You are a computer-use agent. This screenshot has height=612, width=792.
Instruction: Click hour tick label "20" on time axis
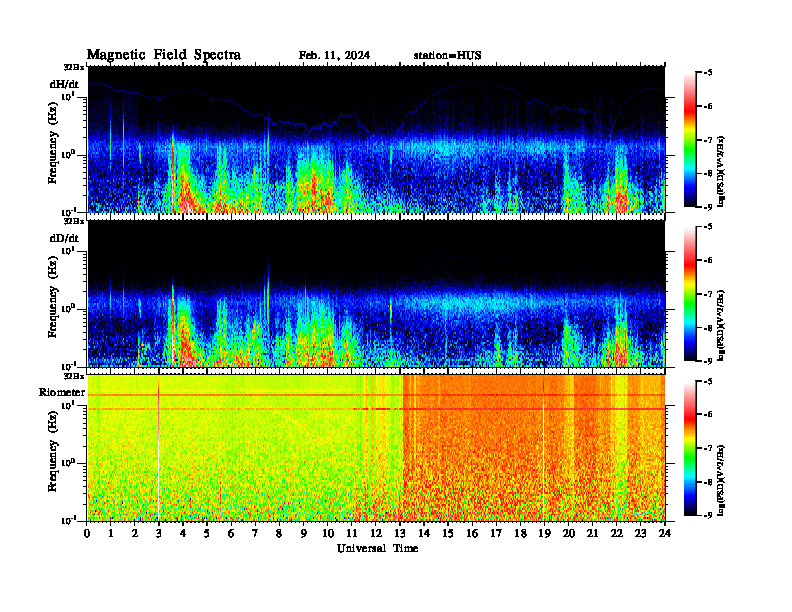[568, 534]
